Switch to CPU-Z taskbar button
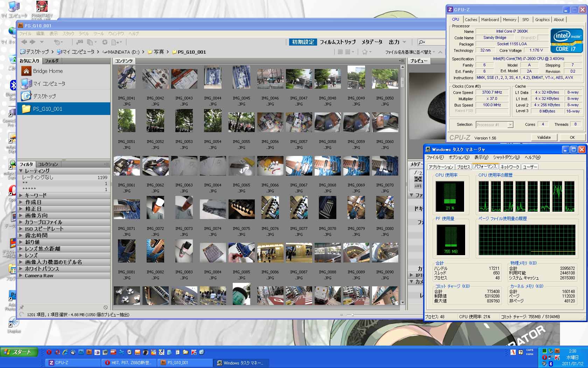Image resolution: width=588 pixels, height=368 pixels. pos(73,363)
